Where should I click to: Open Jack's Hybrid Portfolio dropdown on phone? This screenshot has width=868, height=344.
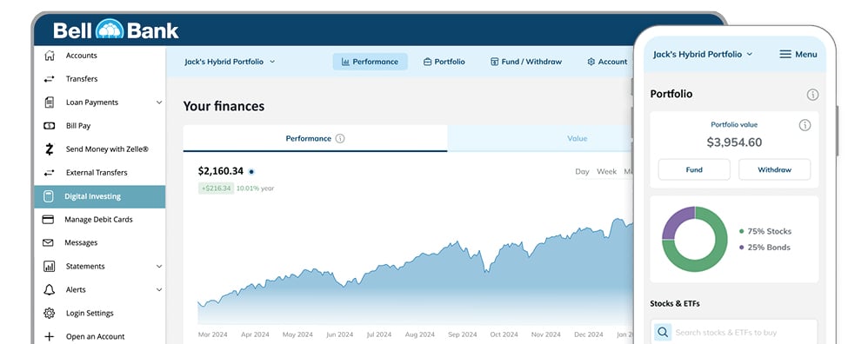pos(703,54)
